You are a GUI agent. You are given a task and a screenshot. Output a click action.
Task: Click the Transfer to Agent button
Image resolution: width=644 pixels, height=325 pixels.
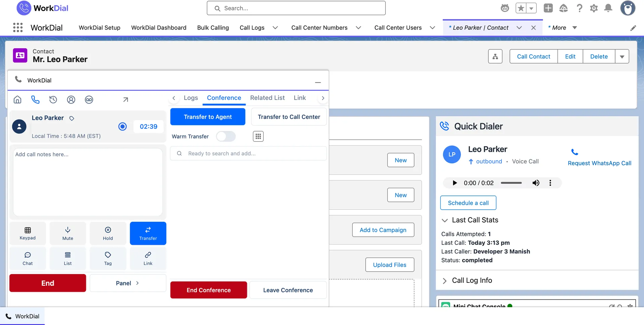[208, 117]
